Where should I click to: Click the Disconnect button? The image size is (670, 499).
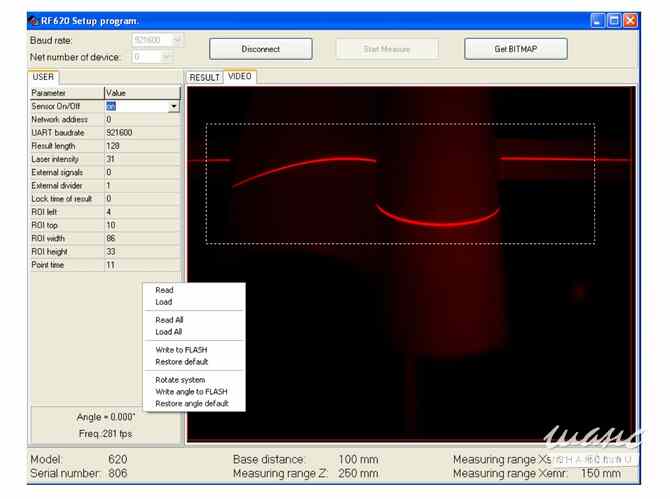(x=261, y=49)
